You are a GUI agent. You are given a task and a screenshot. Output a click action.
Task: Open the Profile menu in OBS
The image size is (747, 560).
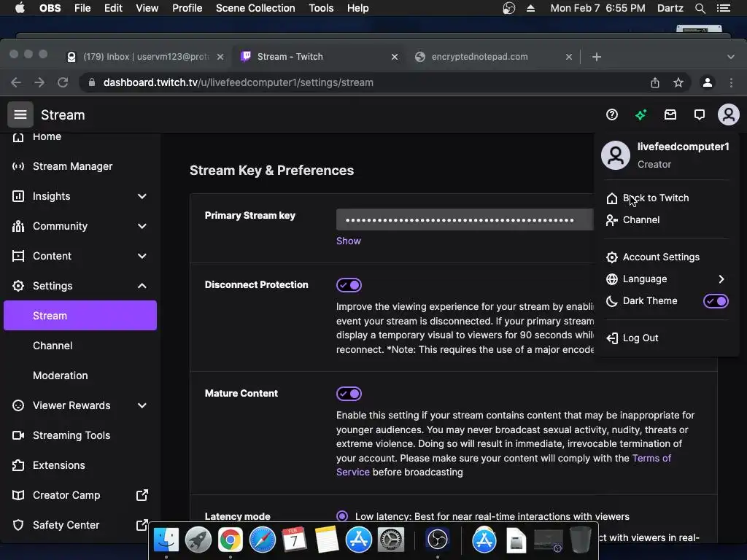(x=187, y=8)
